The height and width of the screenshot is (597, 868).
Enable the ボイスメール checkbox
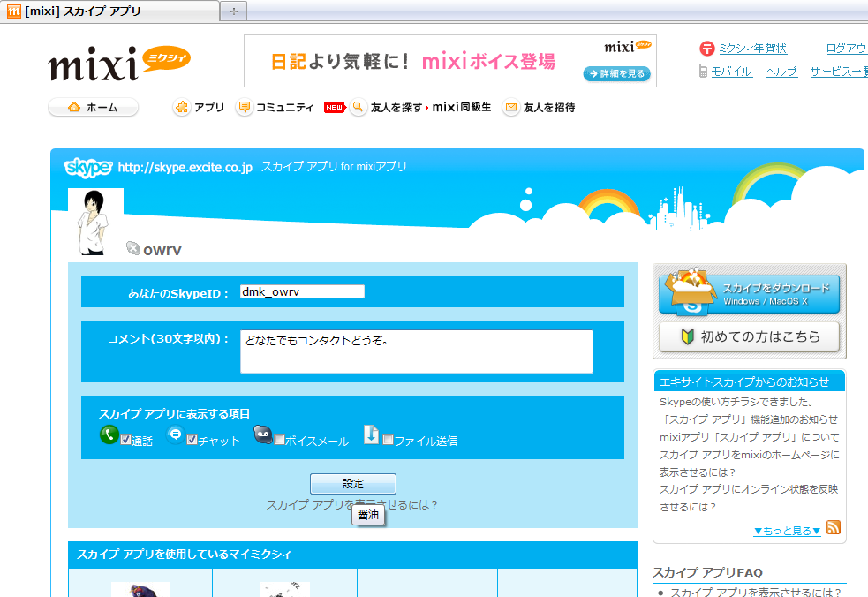coord(280,440)
